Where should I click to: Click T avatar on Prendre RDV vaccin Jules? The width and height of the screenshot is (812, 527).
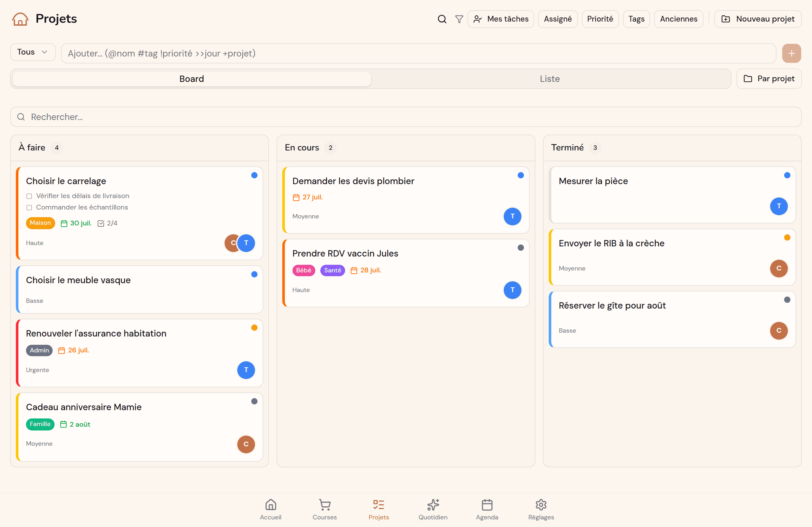pos(513,290)
